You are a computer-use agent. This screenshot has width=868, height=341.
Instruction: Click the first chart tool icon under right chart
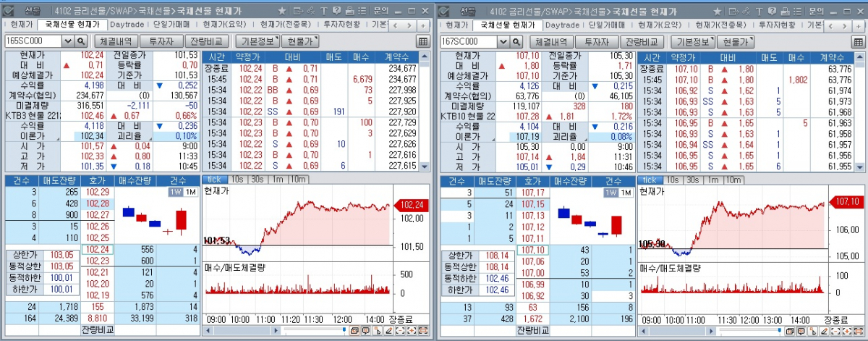click(789, 331)
